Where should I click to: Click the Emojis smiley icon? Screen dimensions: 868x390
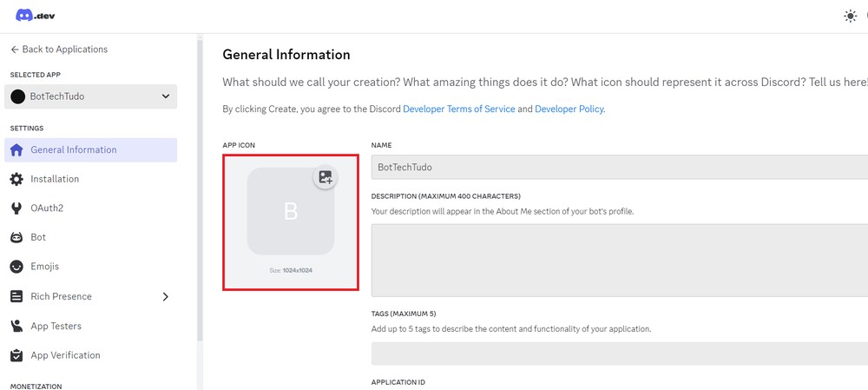[16, 267]
